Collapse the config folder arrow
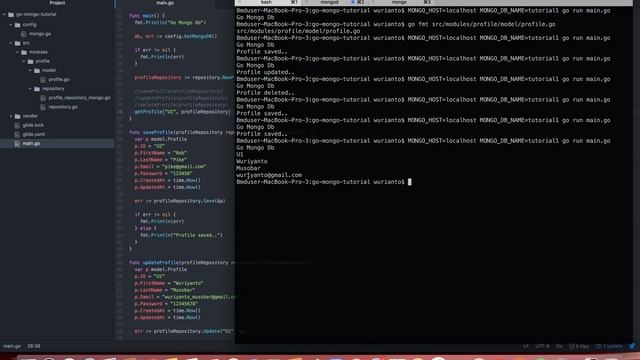Image resolution: width=640 pixels, height=360 pixels. tap(11, 24)
